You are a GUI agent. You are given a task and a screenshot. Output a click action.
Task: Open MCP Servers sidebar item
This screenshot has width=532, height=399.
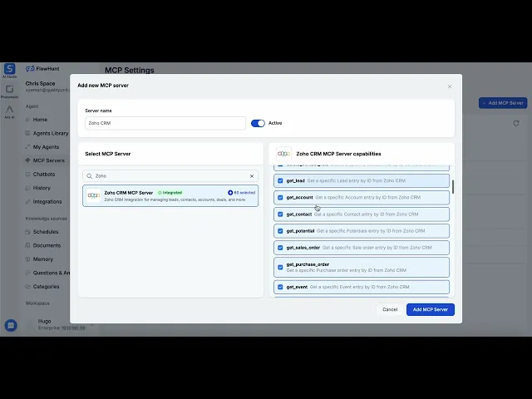45,160
